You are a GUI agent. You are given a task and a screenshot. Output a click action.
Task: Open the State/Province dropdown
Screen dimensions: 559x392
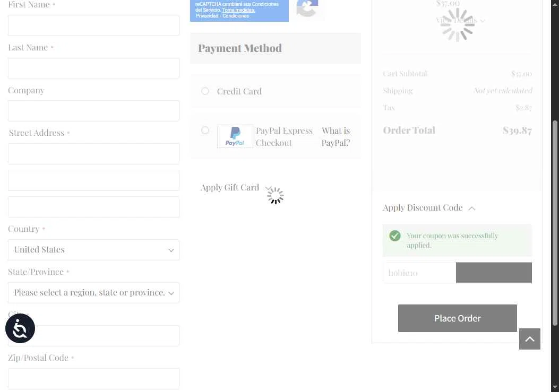click(x=93, y=293)
